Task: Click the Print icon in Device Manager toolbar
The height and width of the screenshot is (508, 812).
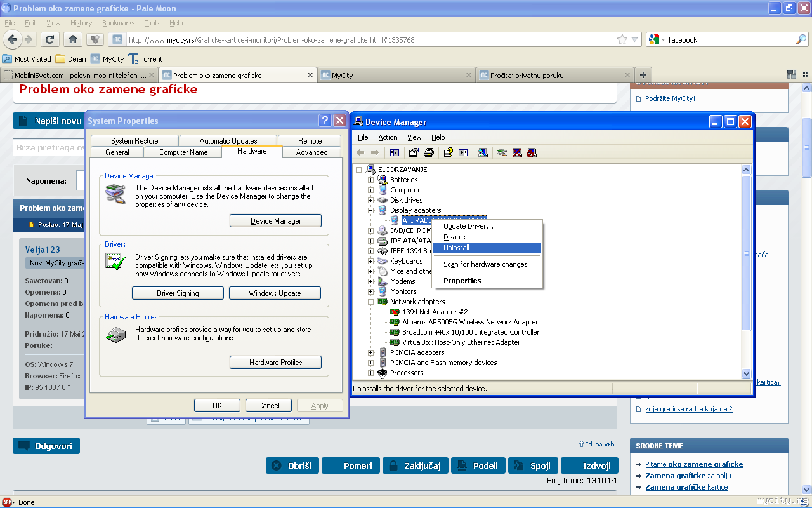Action: (x=429, y=152)
